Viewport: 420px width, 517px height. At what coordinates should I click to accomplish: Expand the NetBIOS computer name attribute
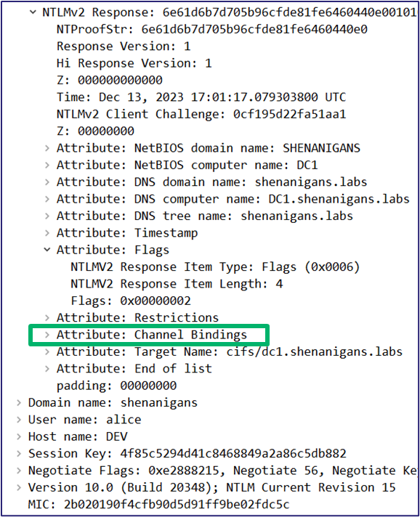tap(47, 165)
